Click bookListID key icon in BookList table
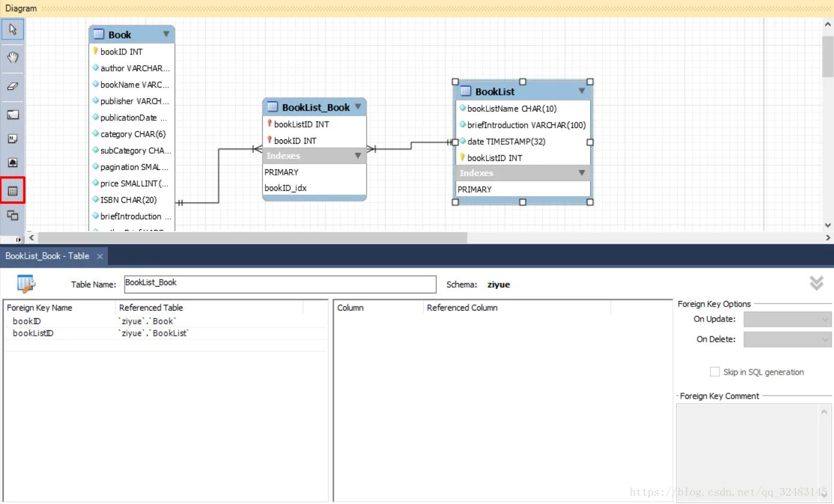834x504 pixels. tap(462, 157)
